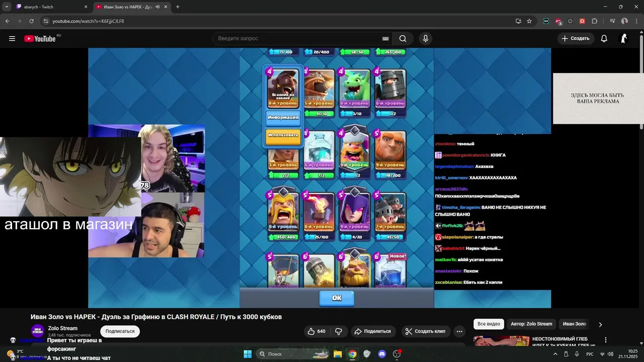Viewport: 644px width, 362px height.
Task: Open the on-screen keyboard in search box
Action: [x=385, y=39]
